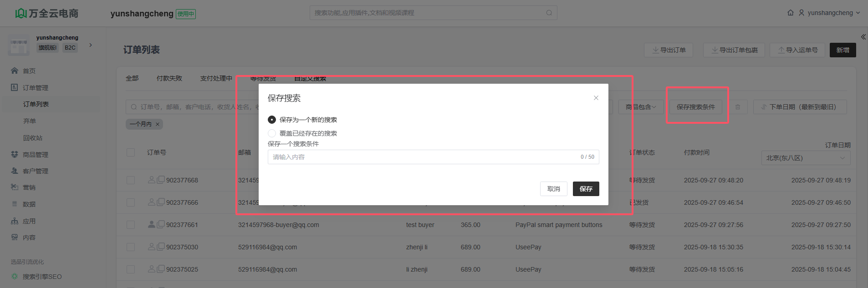Click the 万全云电商 logo
This screenshot has width=868, height=288.
click(x=47, y=13)
